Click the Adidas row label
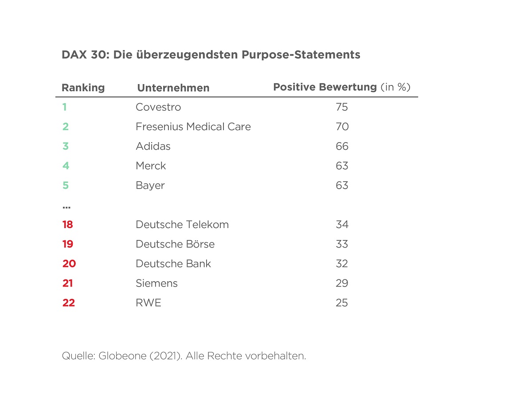This screenshot has width=532, height=395. (x=153, y=146)
